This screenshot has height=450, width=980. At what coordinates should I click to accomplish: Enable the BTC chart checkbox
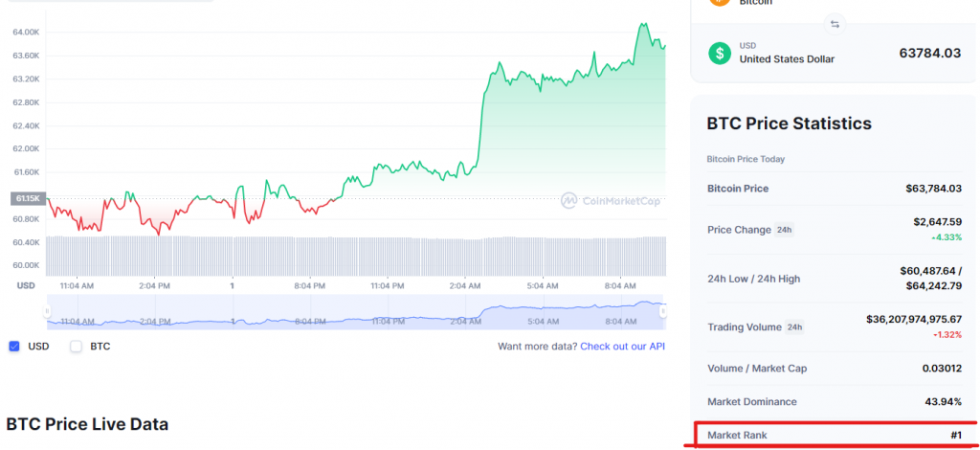pos(76,347)
